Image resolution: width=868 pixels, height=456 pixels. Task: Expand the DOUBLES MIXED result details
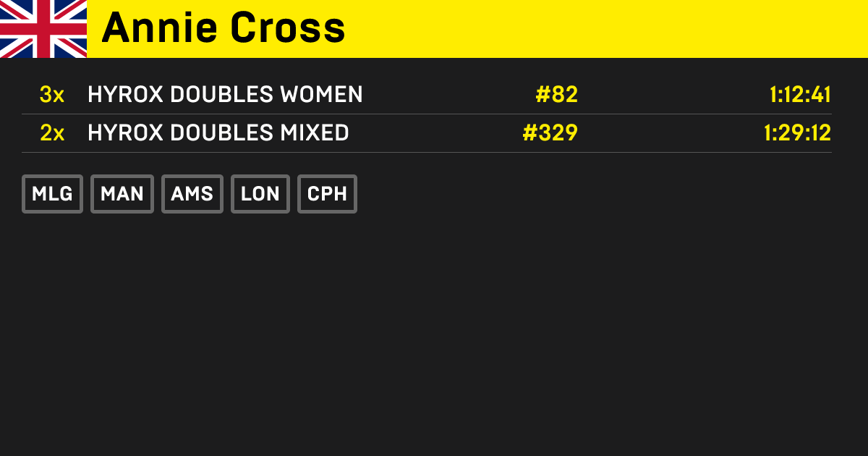[218, 133]
